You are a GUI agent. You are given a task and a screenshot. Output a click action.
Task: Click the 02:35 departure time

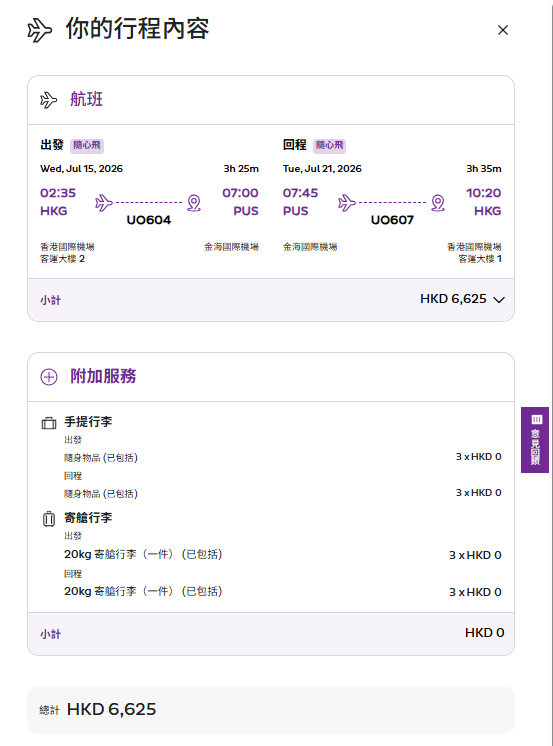point(58,193)
